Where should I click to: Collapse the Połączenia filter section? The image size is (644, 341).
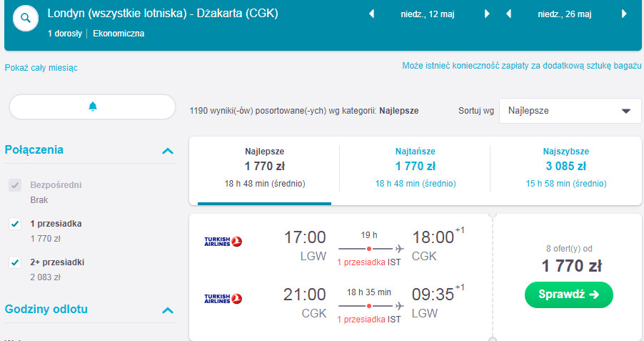pyautogui.click(x=168, y=151)
